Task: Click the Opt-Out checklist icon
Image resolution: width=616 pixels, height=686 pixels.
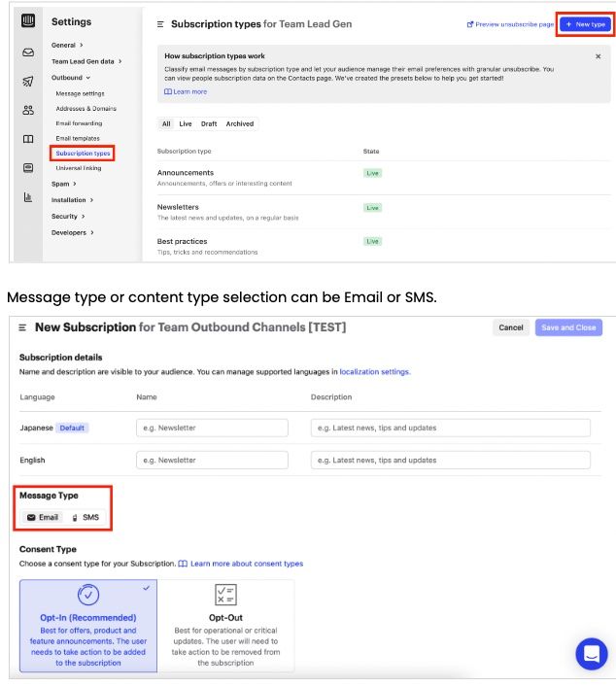Action: (x=225, y=595)
